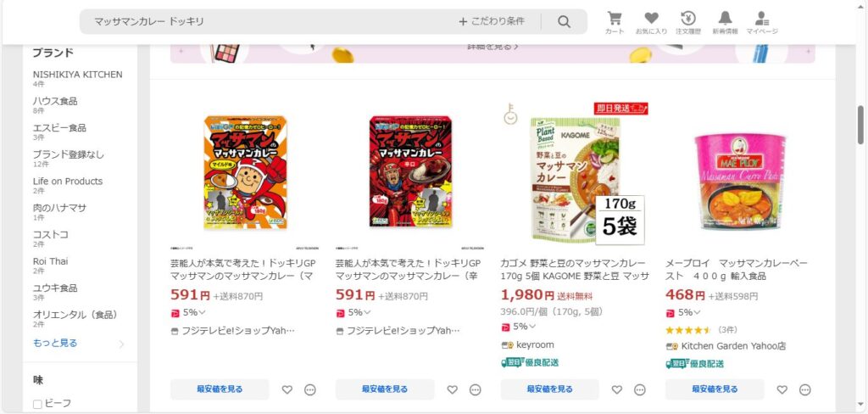Filter by NISHIKIYA KITCHEN brand
The image size is (868, 414).
tap(77, 75)
